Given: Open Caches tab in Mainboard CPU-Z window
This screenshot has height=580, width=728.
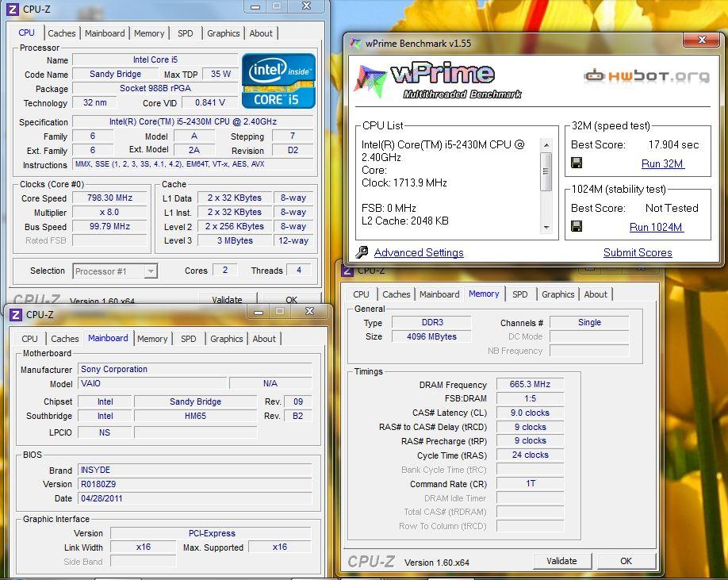Looking at the screenshot, I should [64, 339].
